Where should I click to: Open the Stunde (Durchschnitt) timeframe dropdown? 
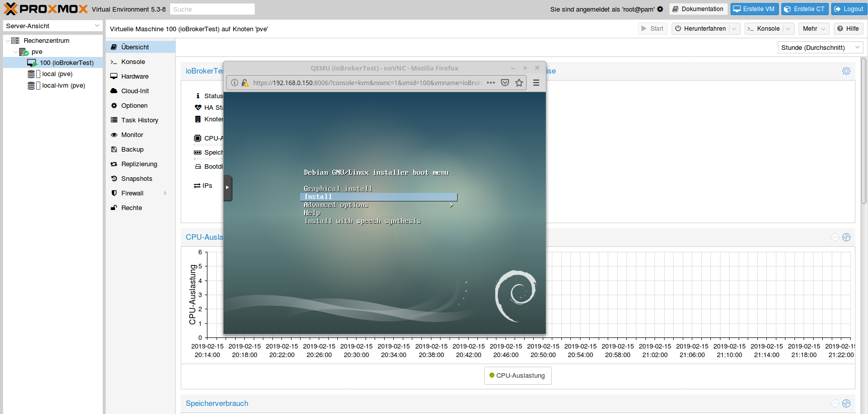(x=821, y=47)
